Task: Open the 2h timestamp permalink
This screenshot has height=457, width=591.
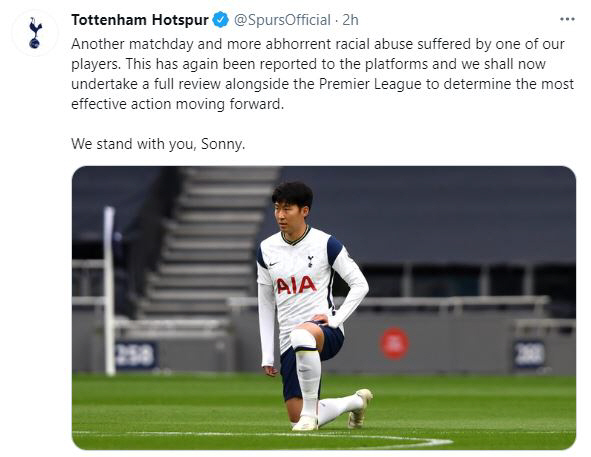Action: pos(350,20)
